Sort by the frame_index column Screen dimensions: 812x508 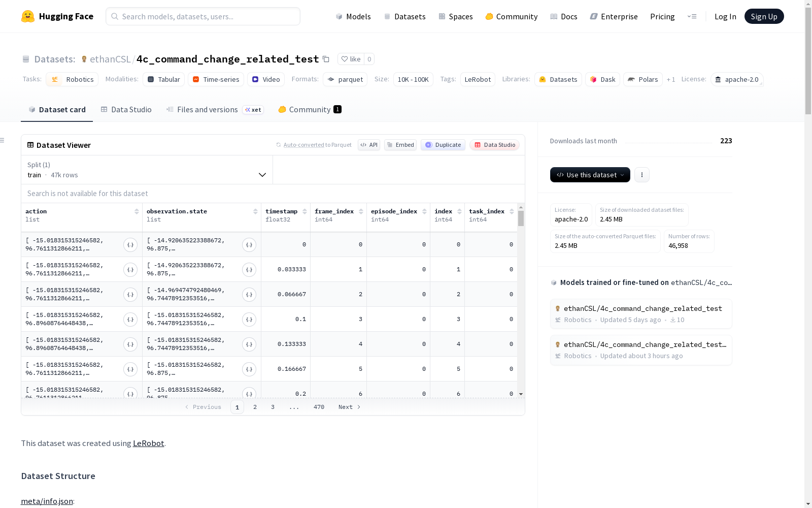(x=361, y=211)
